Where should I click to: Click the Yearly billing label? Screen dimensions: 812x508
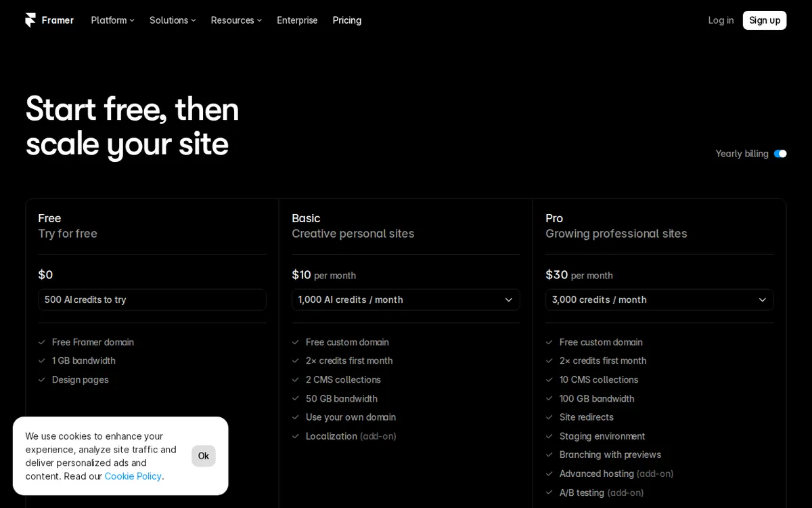point(742,154)
